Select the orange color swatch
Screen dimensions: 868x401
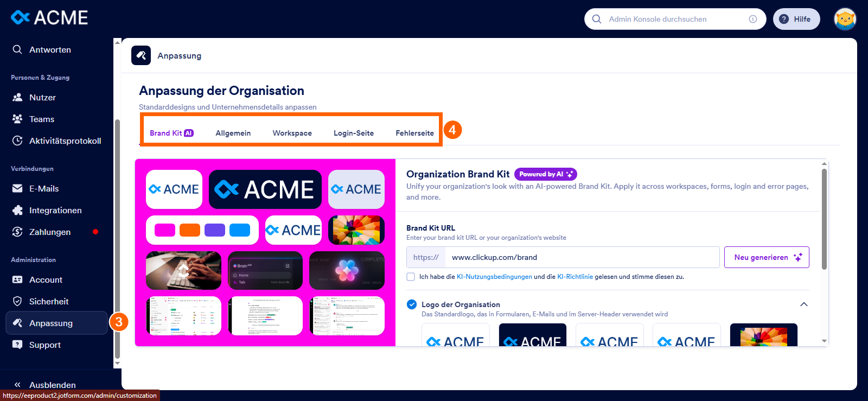(190, 230)
